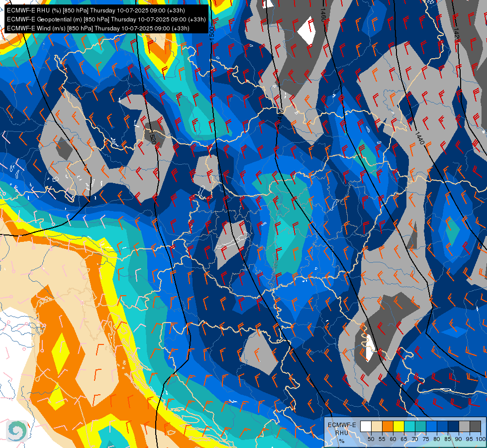Click the legend tick value 75
The image size is (487, 448).
(x=426, y=439)
